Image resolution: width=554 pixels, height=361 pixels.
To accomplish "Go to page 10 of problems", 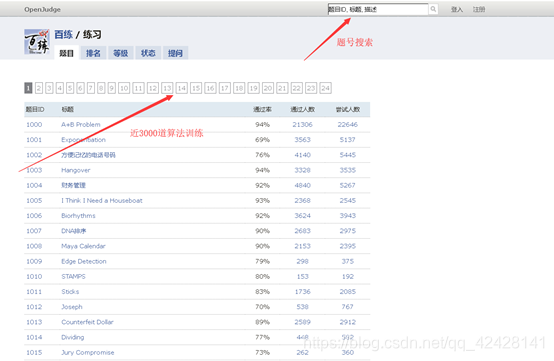I will tap(124, 88).
